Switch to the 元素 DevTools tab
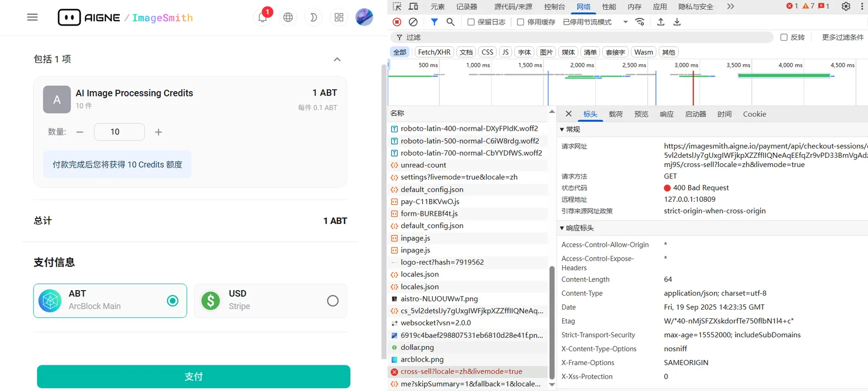 [x=438, y=7]
